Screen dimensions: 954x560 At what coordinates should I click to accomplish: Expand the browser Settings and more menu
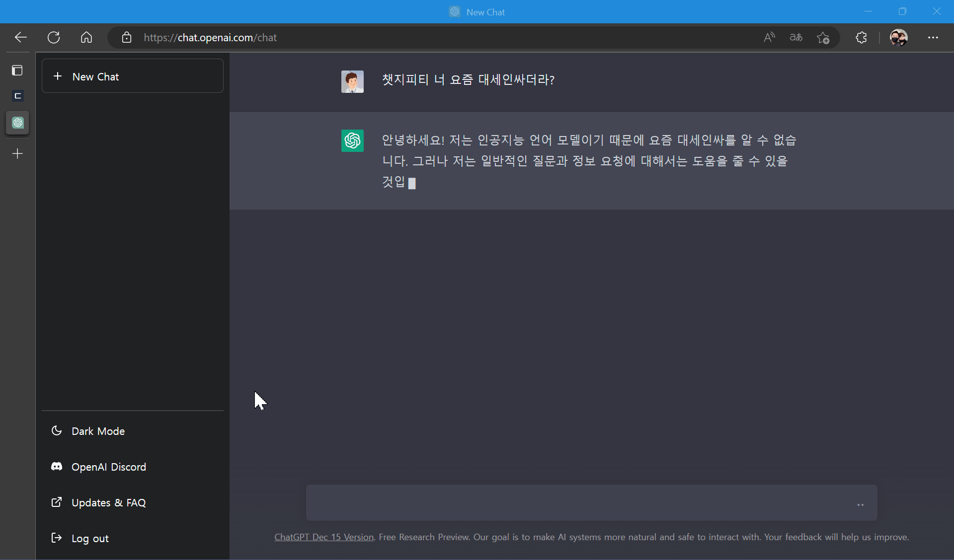933,37
